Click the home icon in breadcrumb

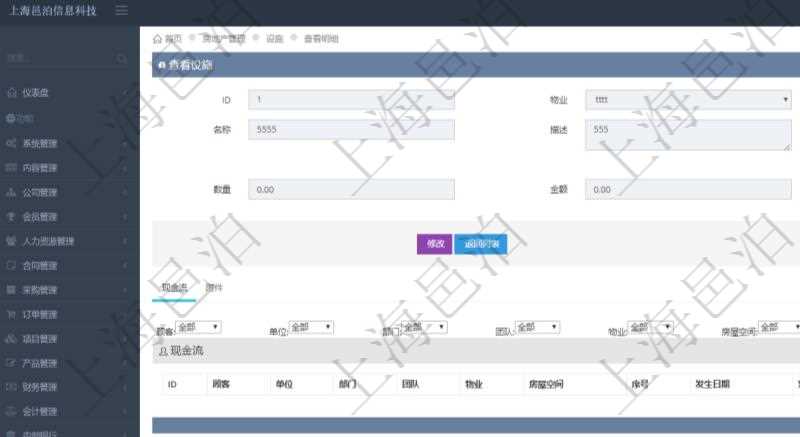[157, 38]
